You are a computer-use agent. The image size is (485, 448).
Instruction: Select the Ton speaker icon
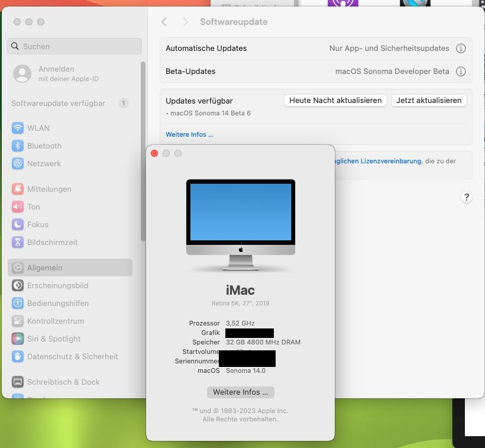tap(18, 207)
